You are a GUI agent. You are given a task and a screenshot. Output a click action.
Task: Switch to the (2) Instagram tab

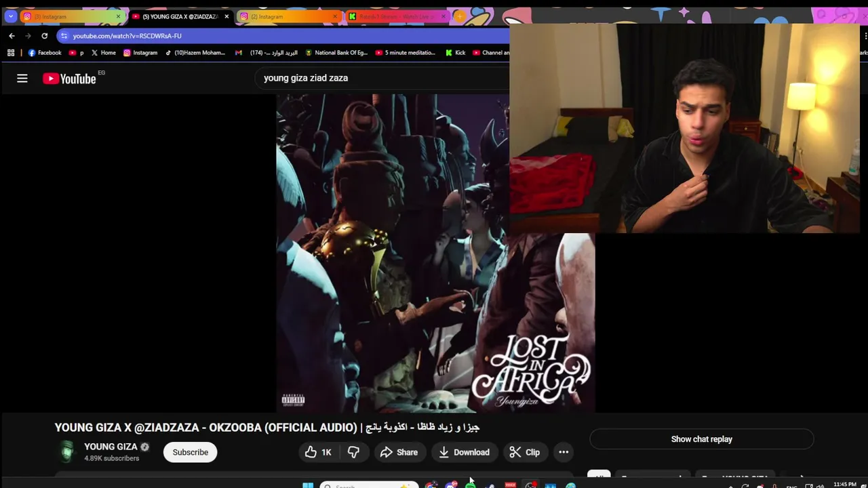tap(288, 16)
